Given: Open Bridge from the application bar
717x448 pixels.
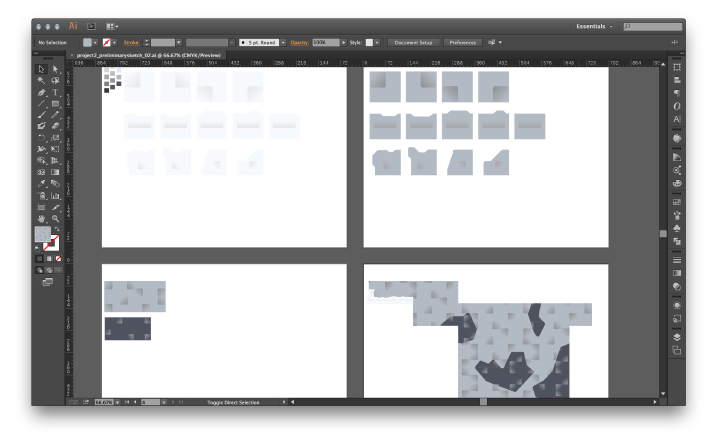Looking at the screenshot, I should pos(91,26).
